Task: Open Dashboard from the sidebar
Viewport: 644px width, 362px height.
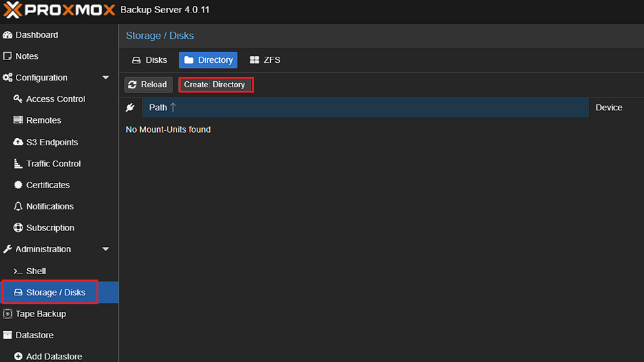Action: tap(36, 35)
